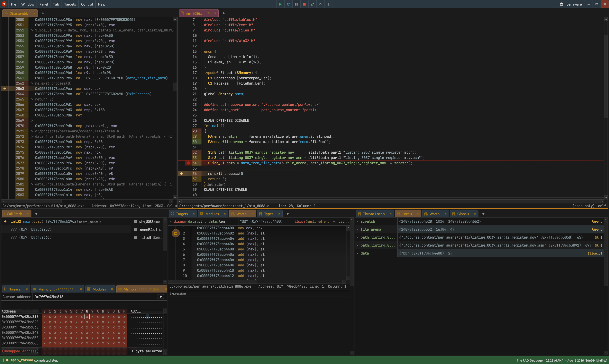Screen dimensions: 609x364
Task: Expand the ms_exit_process(0) annotation at 2562
Action: (x=32, y=83)
